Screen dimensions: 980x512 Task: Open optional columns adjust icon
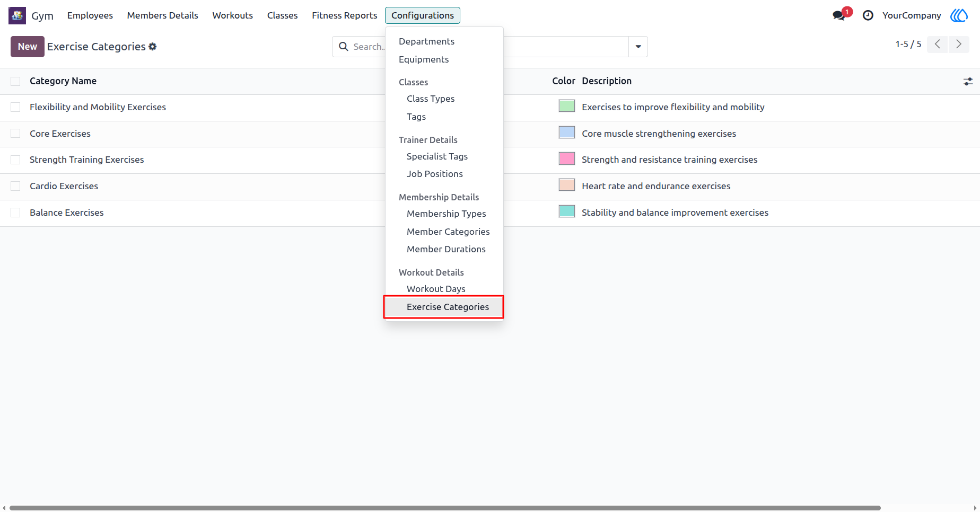coord(968,81)
